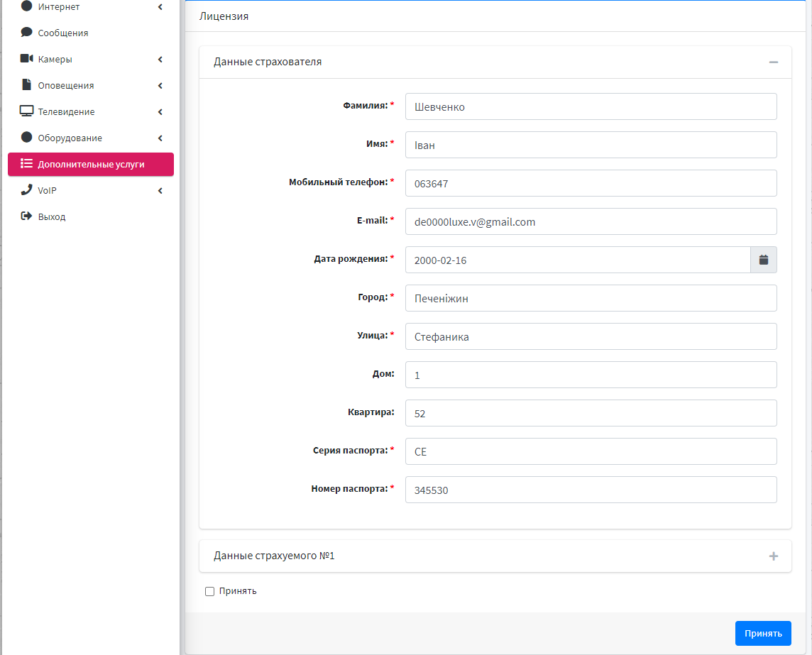
Task: Click the Серия паспорта input field
Action: [591, 451]
